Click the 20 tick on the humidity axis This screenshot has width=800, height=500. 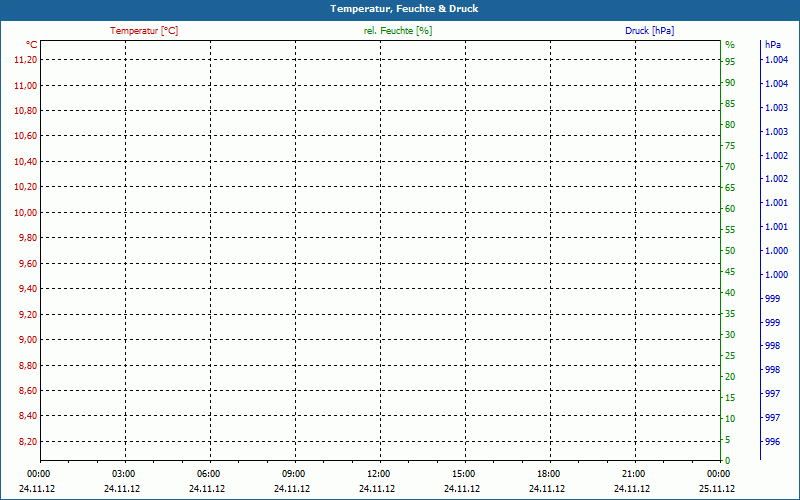click(x=730, y=377)
